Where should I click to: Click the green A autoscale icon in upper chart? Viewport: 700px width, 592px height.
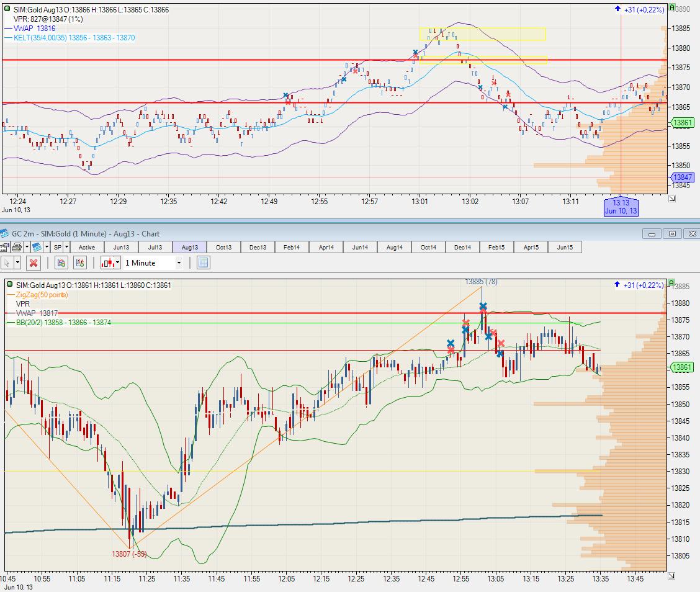pos(671,7)
